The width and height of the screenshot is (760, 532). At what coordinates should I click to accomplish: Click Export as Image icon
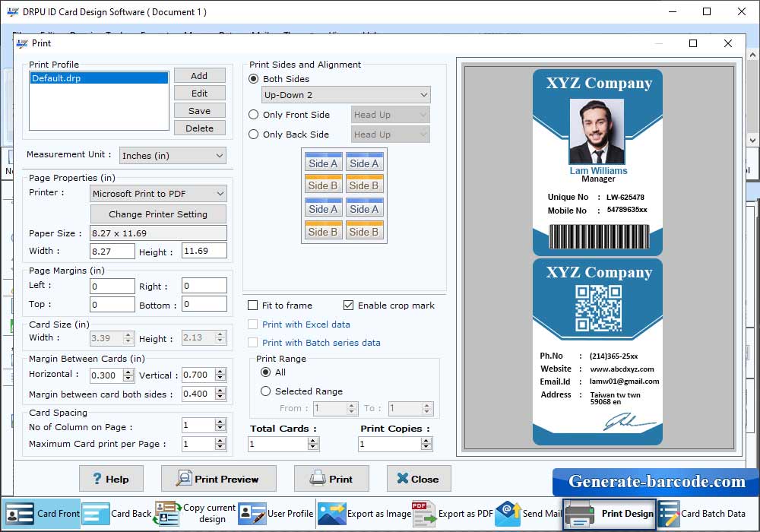click(331, 514)
